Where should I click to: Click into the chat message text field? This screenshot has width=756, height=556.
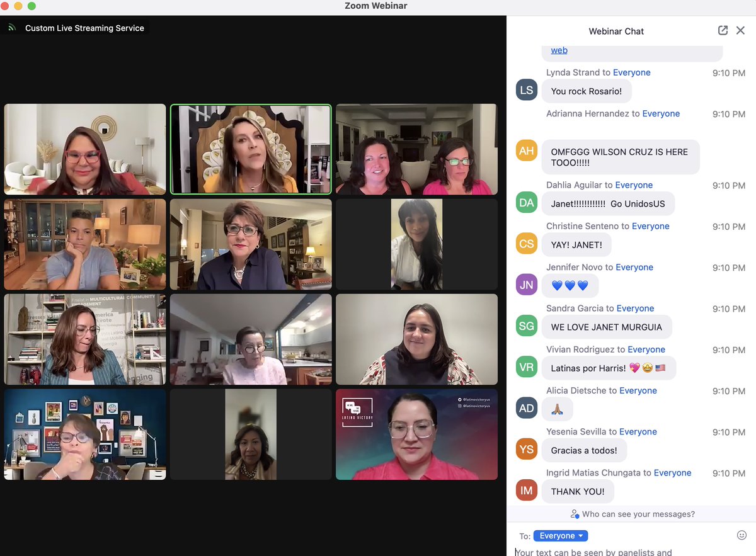pos(632,552)
